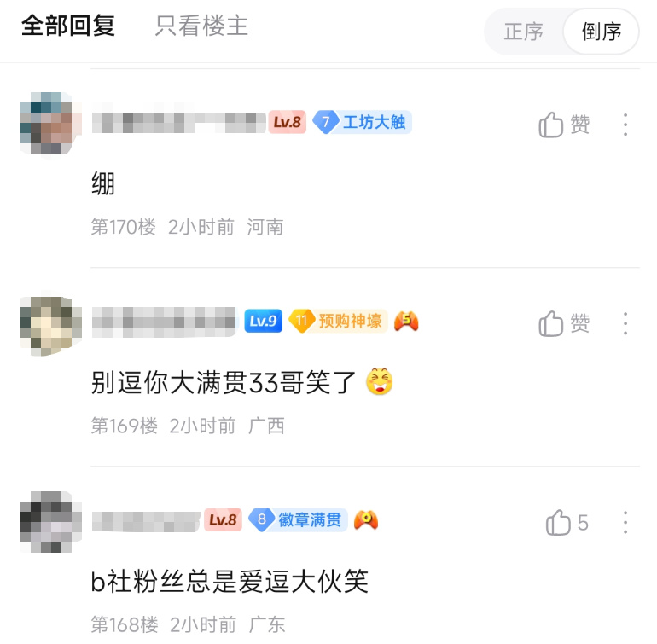Like the floor 169 comment
This screenshot has width=657, height=644.
pyautogui.click(x=564, y=323)
